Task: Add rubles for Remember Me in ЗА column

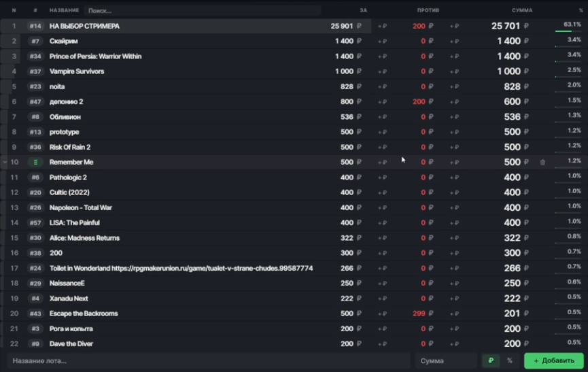Action: point(382,163)
